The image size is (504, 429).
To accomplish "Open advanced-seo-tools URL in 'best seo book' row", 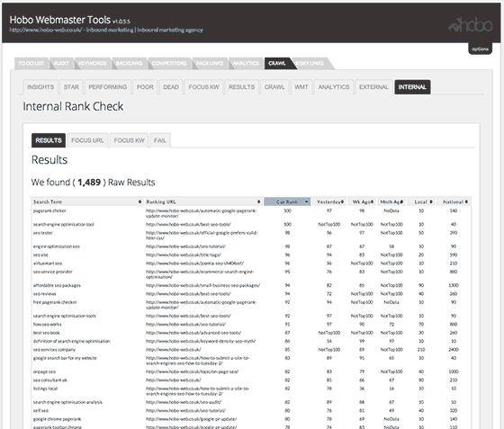I will 193,333.
